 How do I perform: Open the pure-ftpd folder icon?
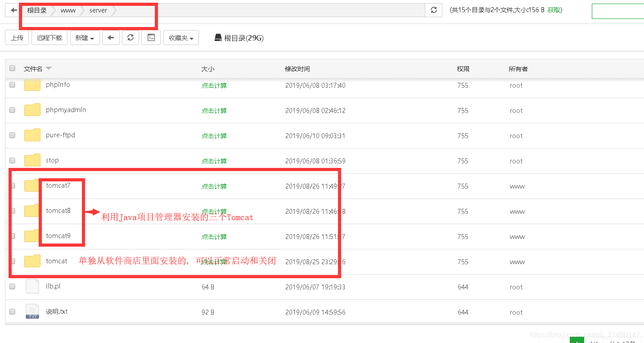[x=32, y=135]
